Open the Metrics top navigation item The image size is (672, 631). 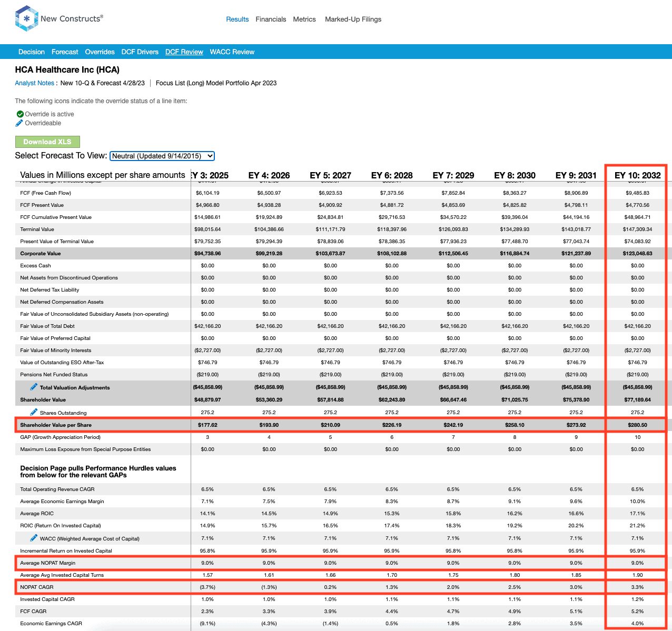coord(304,19)
